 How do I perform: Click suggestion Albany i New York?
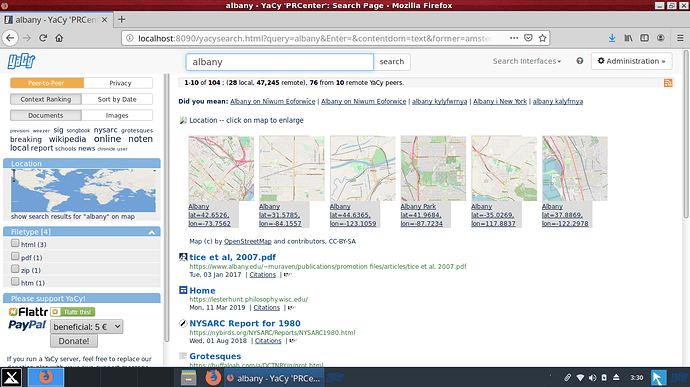click(499, 101)
